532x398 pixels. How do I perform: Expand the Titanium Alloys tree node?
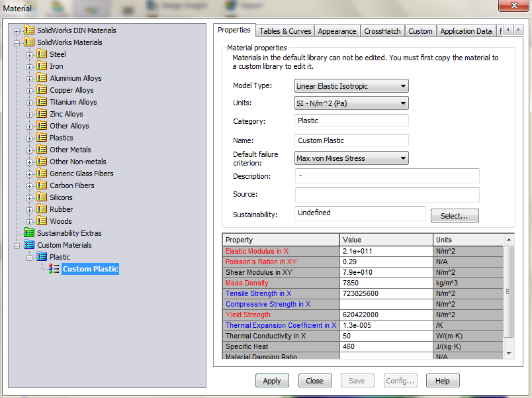(x=30, y=102)
